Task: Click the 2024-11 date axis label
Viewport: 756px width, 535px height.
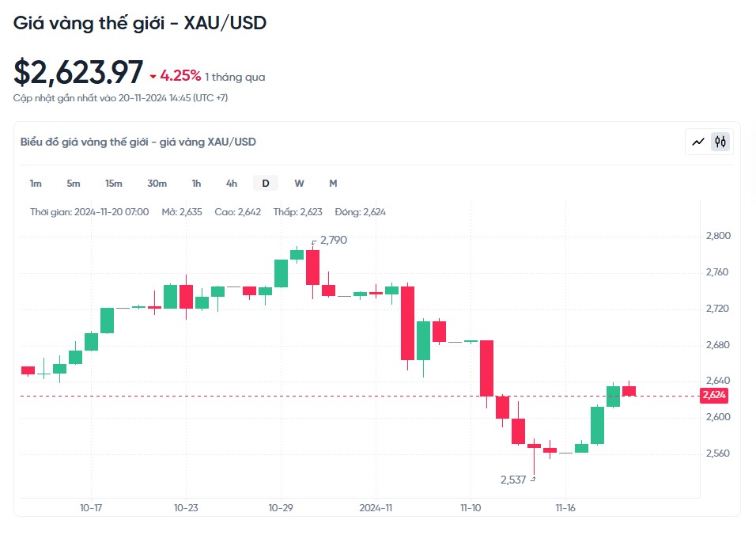Action: [x=376, y=508]
